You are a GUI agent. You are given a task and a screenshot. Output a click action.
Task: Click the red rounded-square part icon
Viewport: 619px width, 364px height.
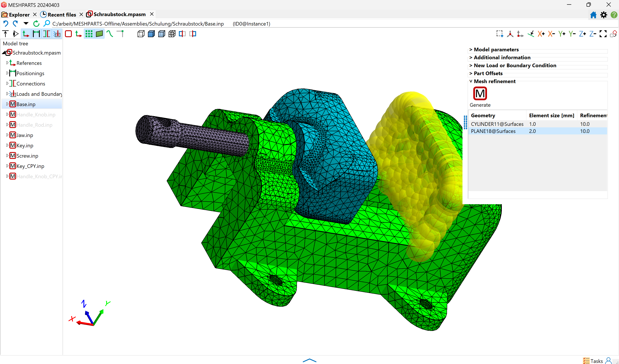68,34
